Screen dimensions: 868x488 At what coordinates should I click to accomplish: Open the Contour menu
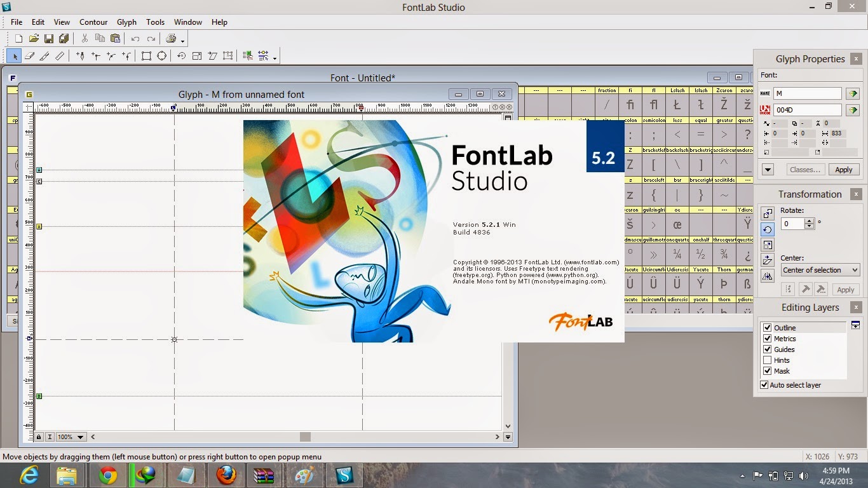click(93, 22)
